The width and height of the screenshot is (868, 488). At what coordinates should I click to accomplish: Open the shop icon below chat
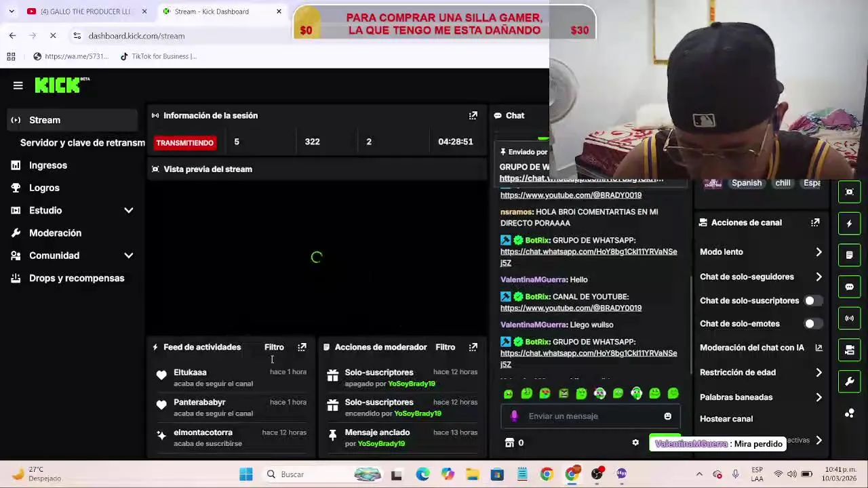coord(509,443)
